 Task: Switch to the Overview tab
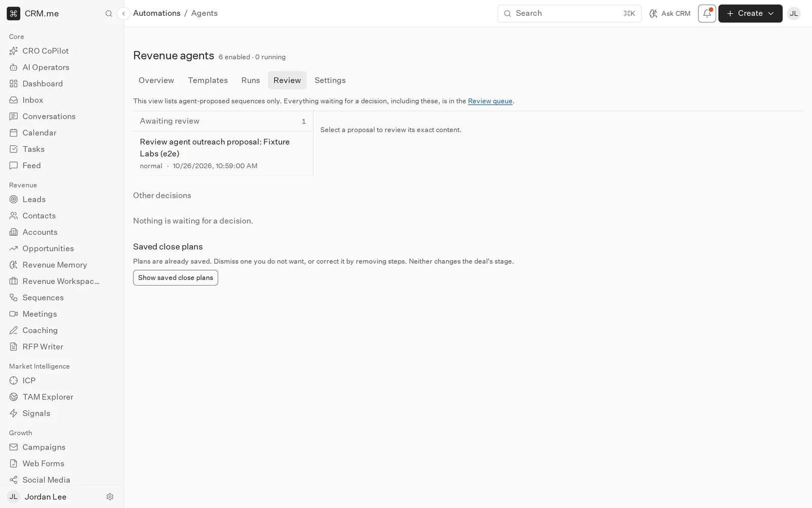click(156, 80)
